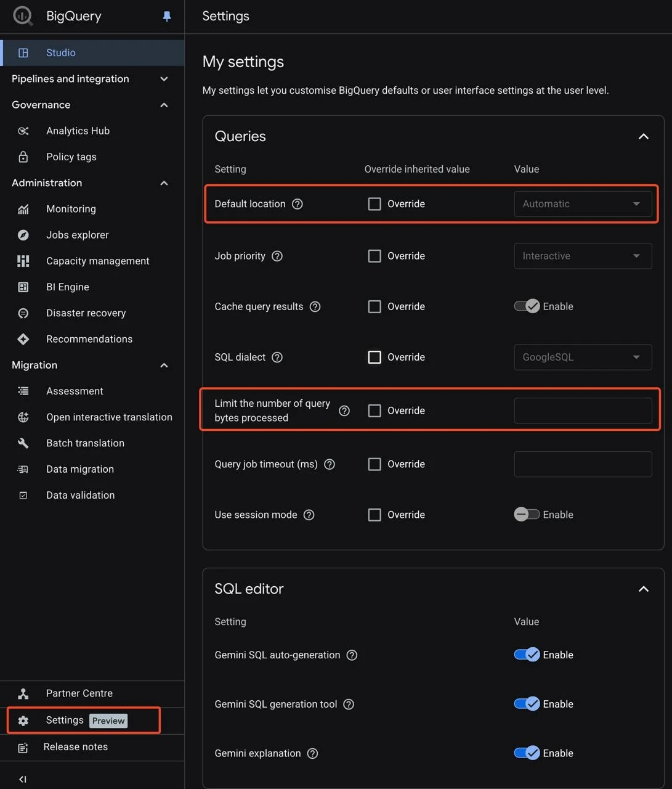Open help for SQL dialect

click(x=277, y=358)
